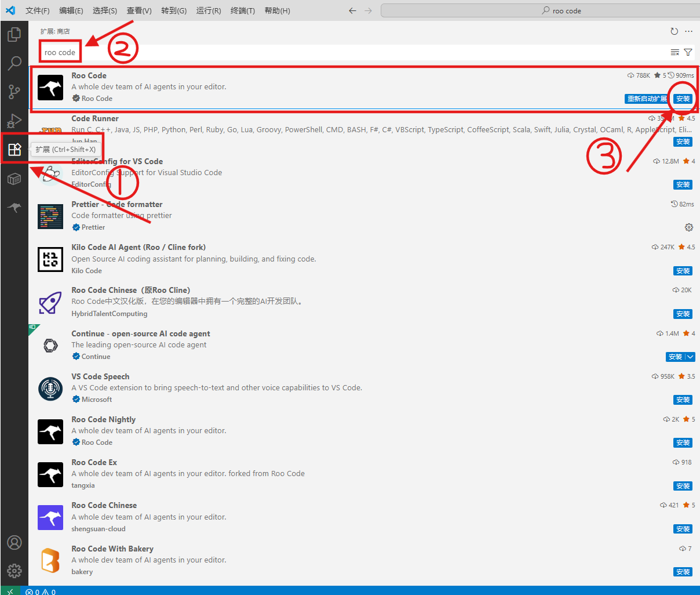Viewport: 700px width, 595px height.
Task: Click the Continue extension logo
Action: click(50, 346)
